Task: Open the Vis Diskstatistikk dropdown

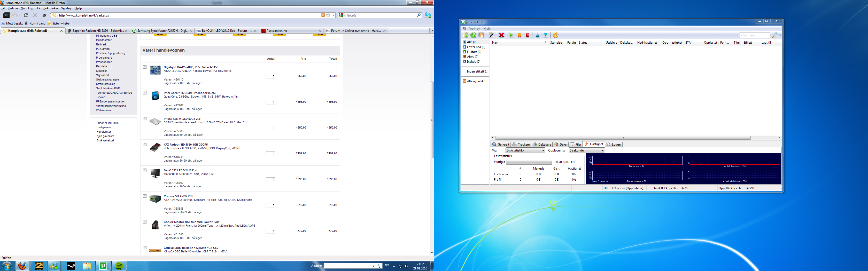Action: pos(525,150)
